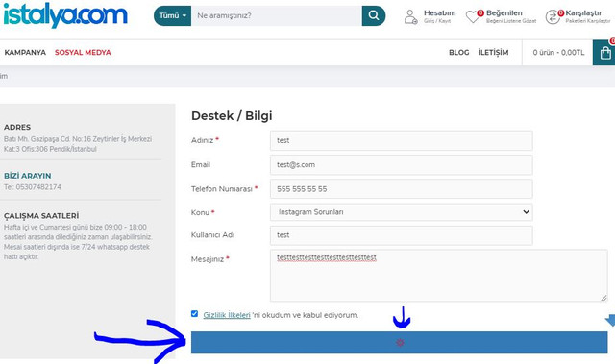Viewport: 615px width, 364px height.
Task: Open the KAMPANYA menu item
Action: coord(25,52)
